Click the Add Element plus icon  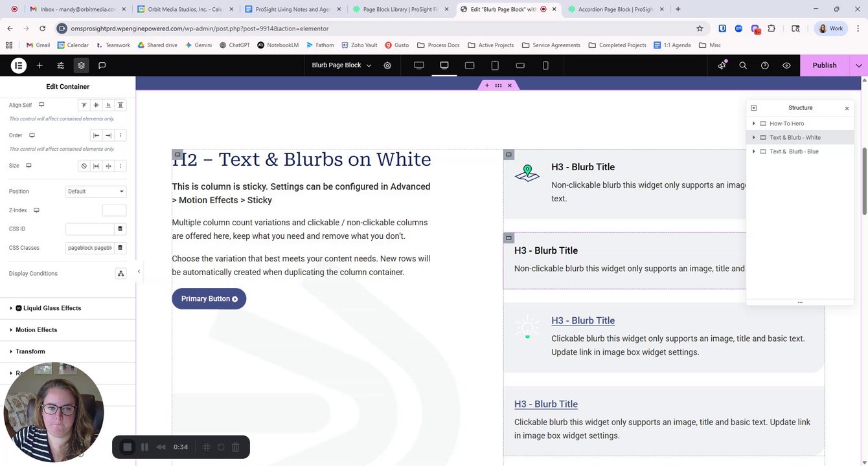coord(40,65)
